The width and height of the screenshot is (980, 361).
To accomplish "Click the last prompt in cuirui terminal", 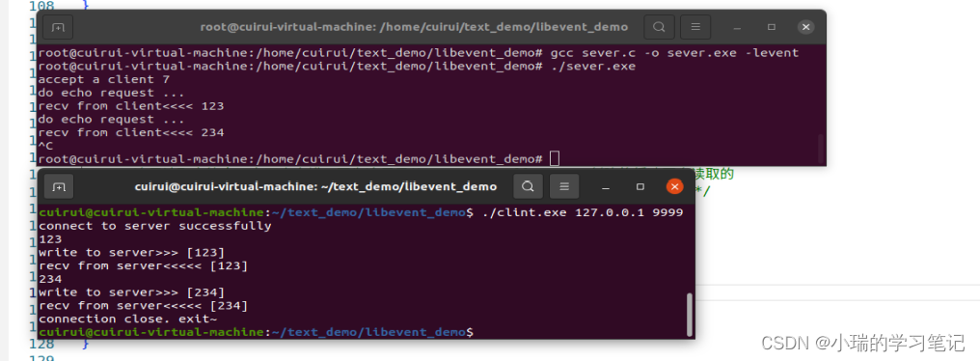I will click(256, 332).
